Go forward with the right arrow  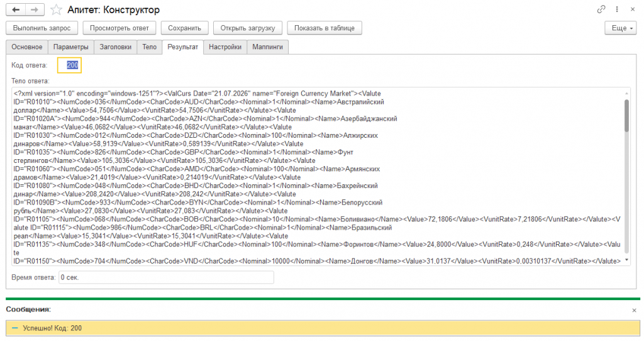[35, 9]
